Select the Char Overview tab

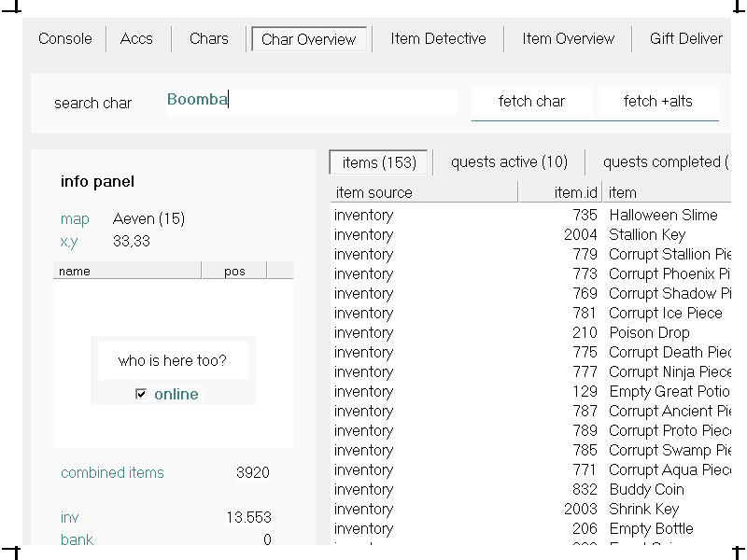click(308, 39)
